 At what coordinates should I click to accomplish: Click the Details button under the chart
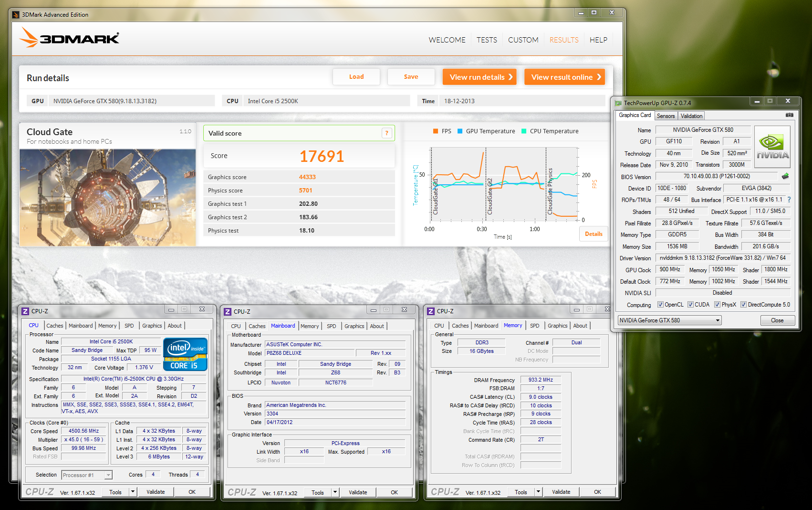[593, 234]
